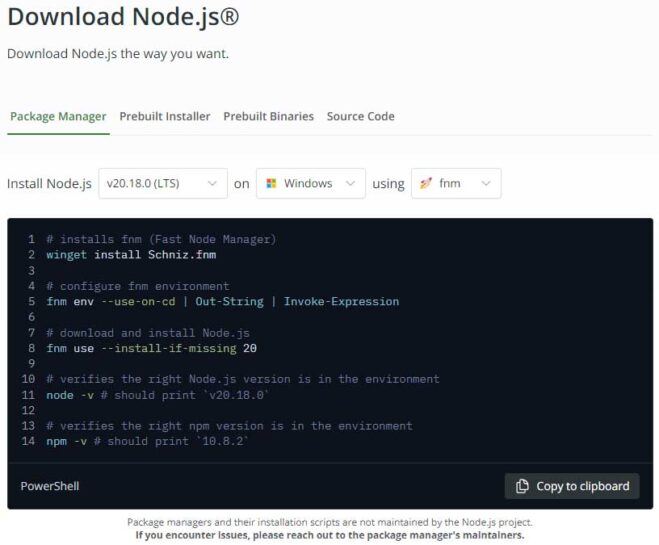Click the '# verifies the right Node.js version' comment
659x545 pixels.
[243, 379]
